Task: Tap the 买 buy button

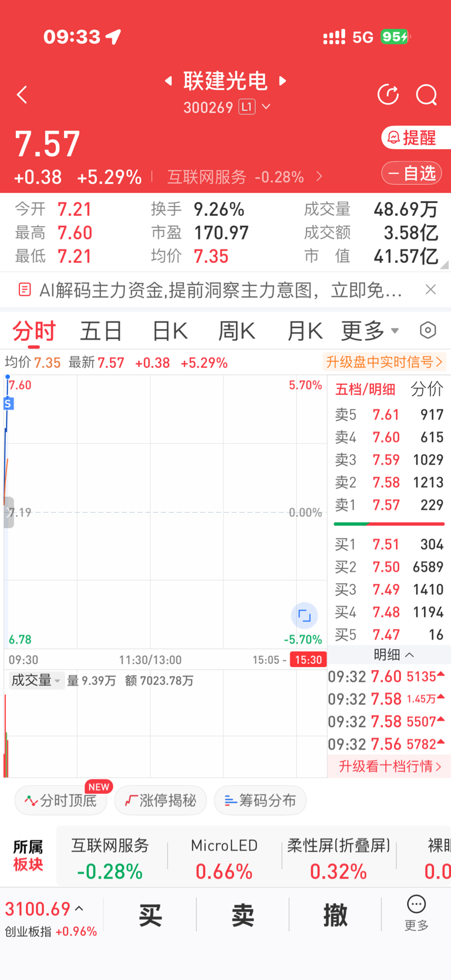Action: [150, 915]
